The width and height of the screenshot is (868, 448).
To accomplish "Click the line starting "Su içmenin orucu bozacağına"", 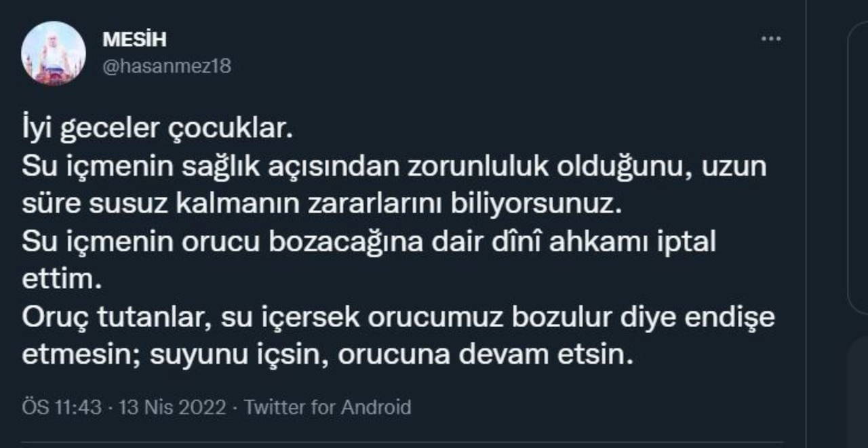I will click(369, 242).
